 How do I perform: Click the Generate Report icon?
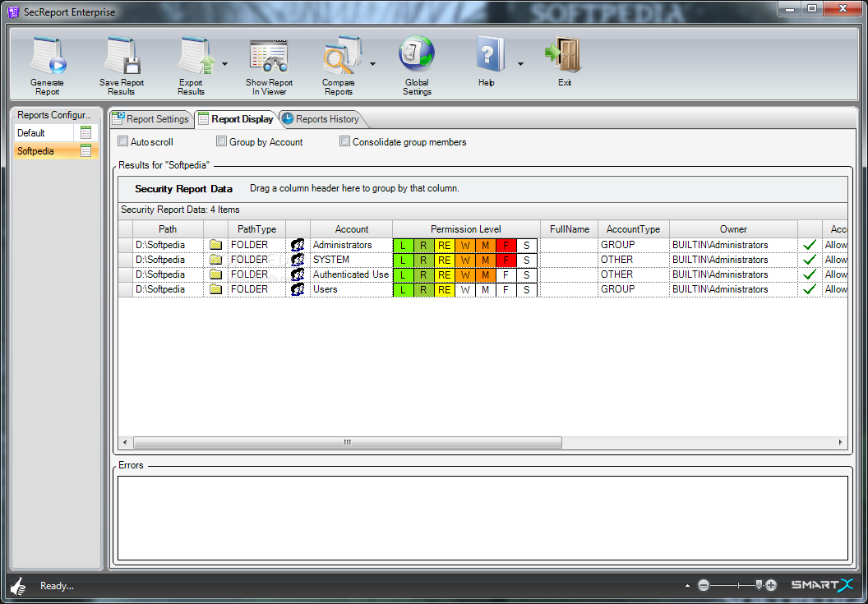[48, 55]
